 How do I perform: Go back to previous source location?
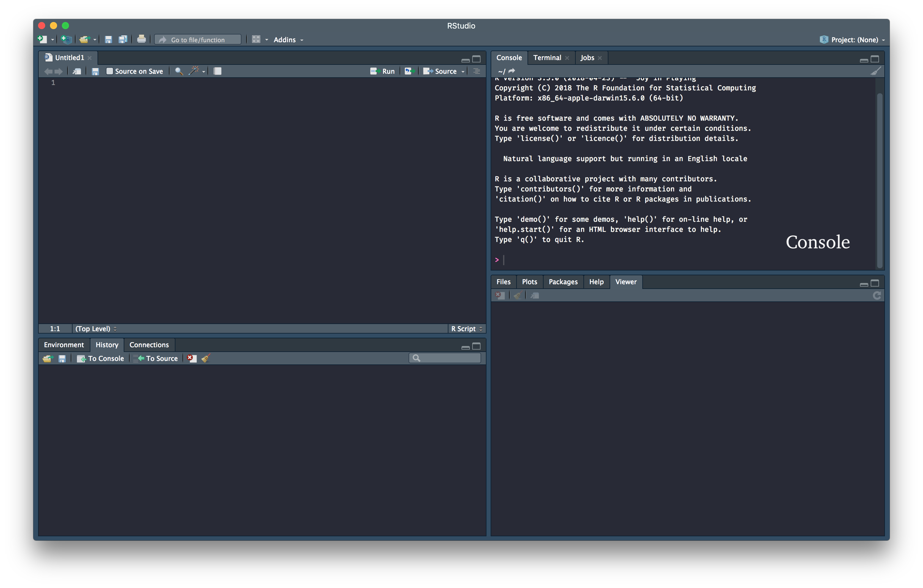point(48,71)
